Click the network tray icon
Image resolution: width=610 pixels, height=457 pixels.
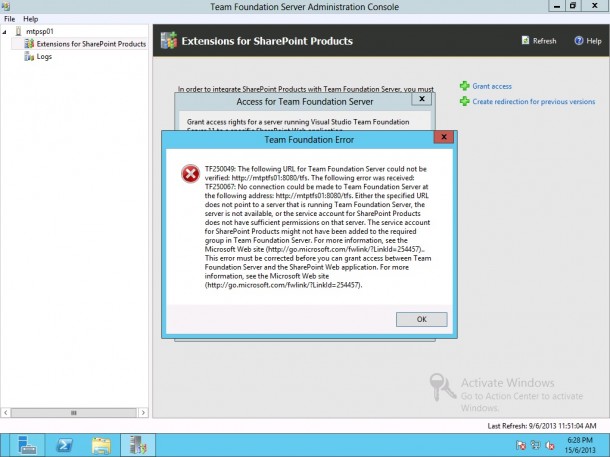coord(535,445)
